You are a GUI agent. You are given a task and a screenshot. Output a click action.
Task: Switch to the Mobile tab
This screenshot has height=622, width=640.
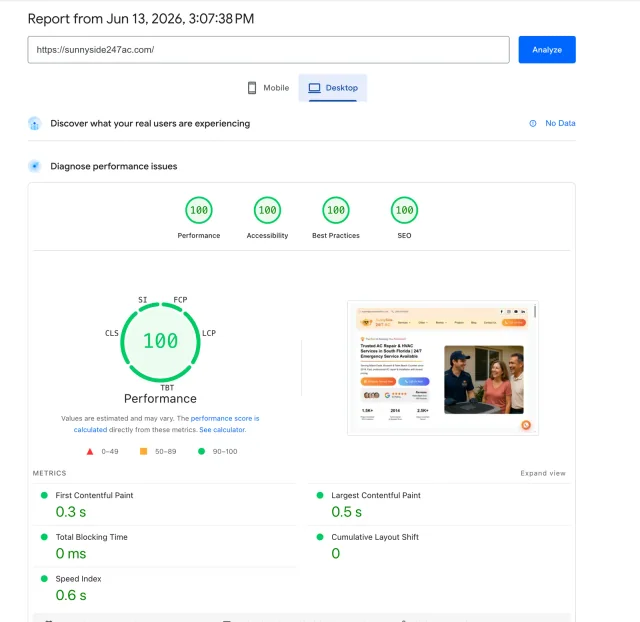[x=268, y=88]
